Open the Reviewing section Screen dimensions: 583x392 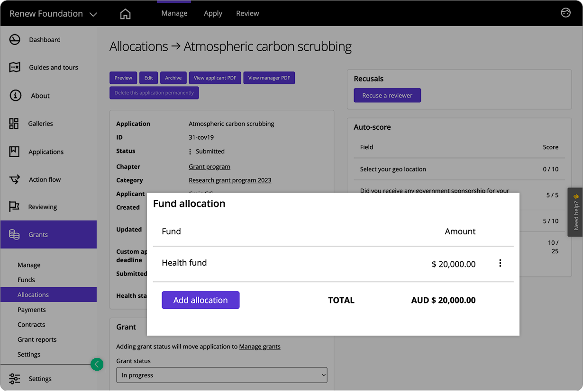(x=42, y=207)
